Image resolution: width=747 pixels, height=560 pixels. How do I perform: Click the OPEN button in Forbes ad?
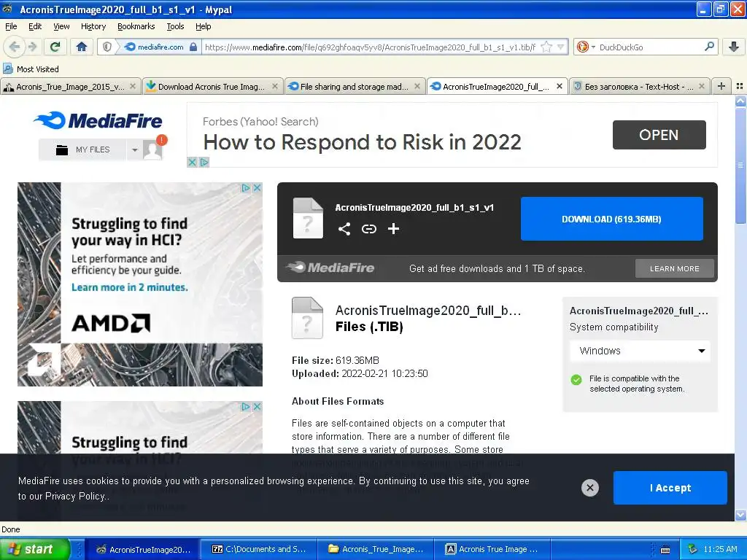coord(659,135)
